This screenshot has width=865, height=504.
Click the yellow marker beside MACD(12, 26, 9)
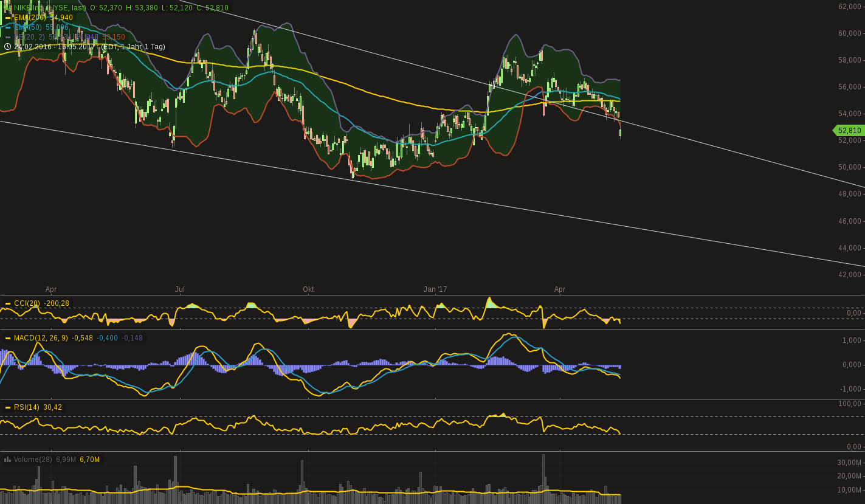tap(7, 338)
